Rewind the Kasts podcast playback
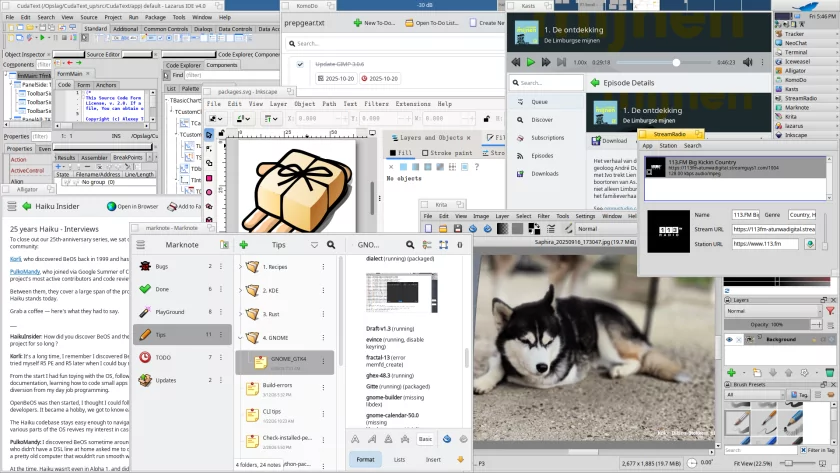This screenshot has height=473, width=840. point(515,62)
